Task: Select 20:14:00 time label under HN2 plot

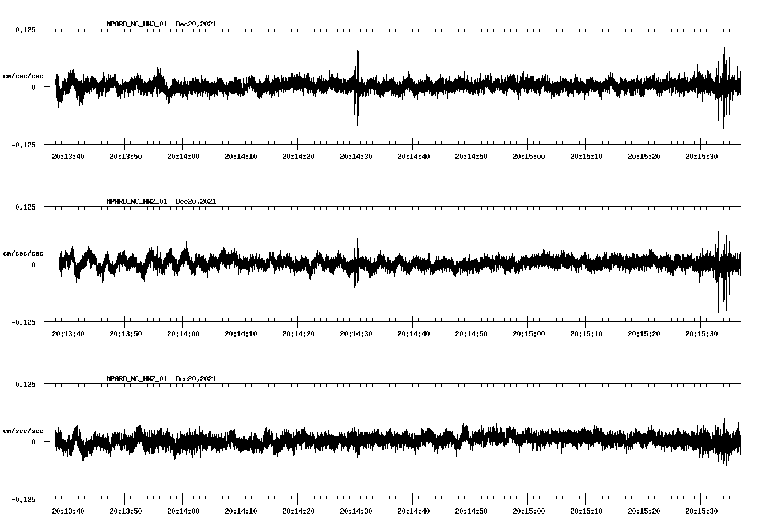Action: (183, 333)
